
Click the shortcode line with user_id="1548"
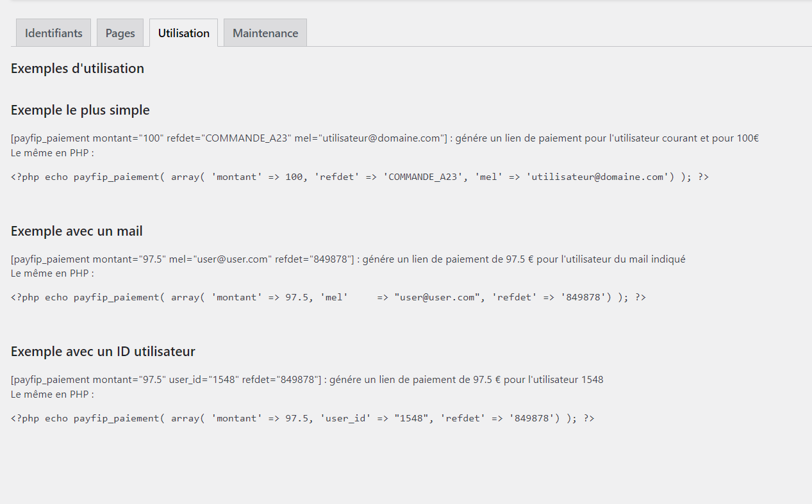pos(167,380)
